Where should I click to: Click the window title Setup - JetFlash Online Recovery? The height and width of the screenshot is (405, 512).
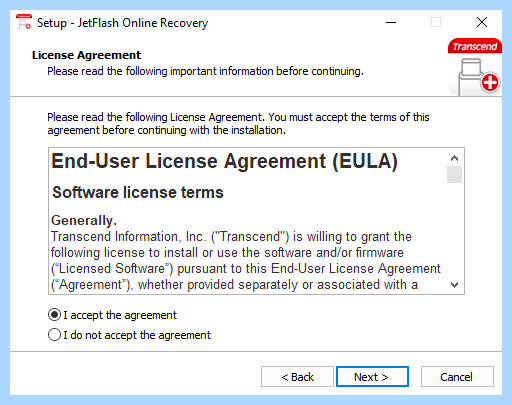pyautogui.click(x=122, y=23)
